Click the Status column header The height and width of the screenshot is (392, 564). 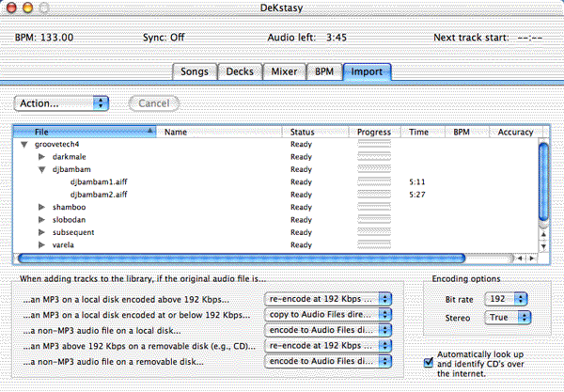pos(316,132)
